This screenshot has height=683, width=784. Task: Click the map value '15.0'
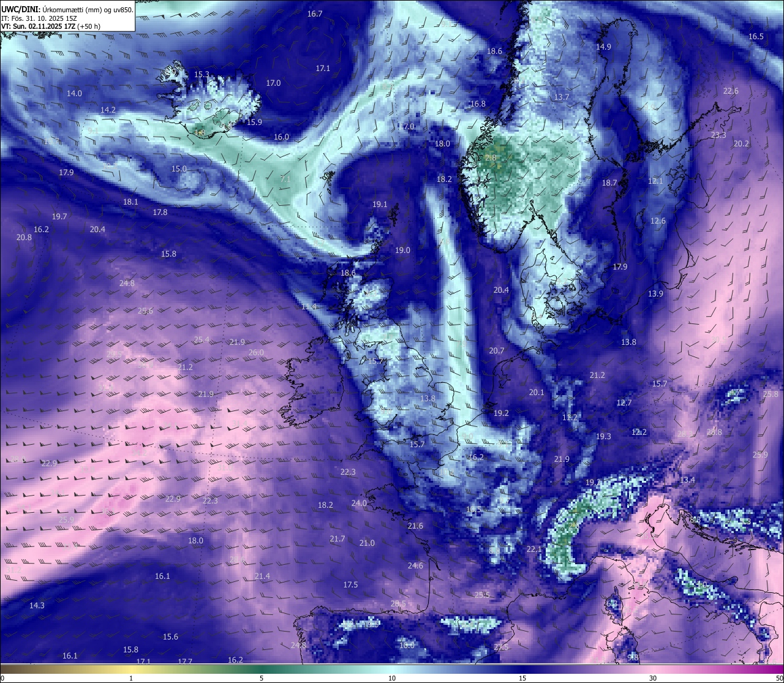pos(179,168)
